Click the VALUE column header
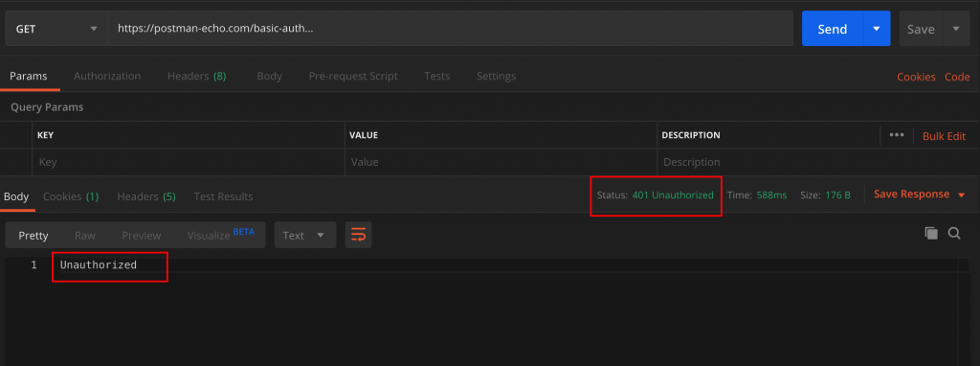 [364, 135]
